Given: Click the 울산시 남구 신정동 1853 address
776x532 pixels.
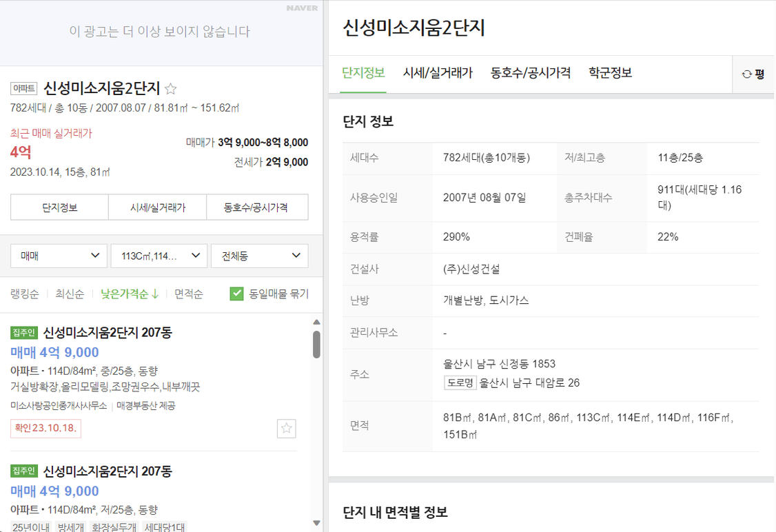Looking at the screenshot, I should (x=500, y=364).
